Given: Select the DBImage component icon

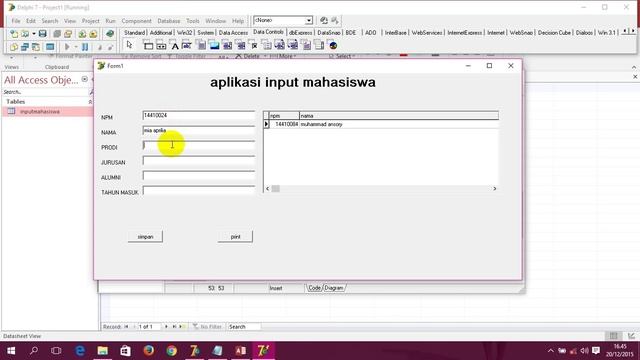Looking at the screenshot, I should [214, 45].
